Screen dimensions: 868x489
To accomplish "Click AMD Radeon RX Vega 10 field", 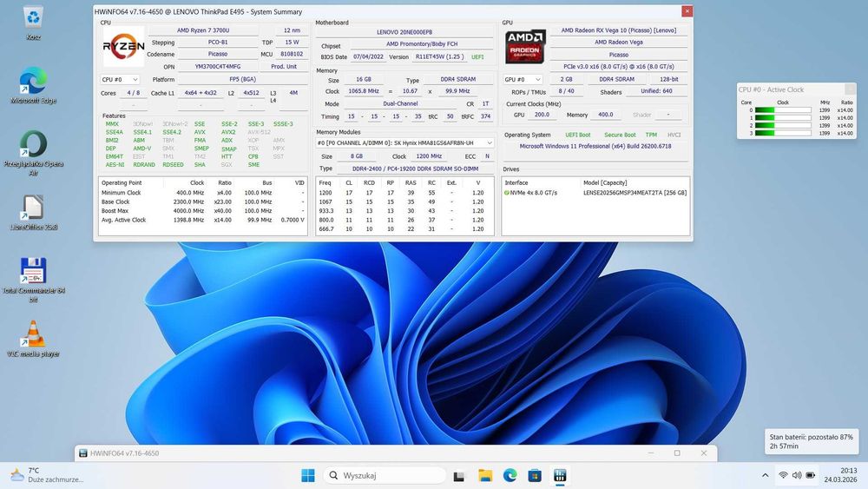I will 618,30.
